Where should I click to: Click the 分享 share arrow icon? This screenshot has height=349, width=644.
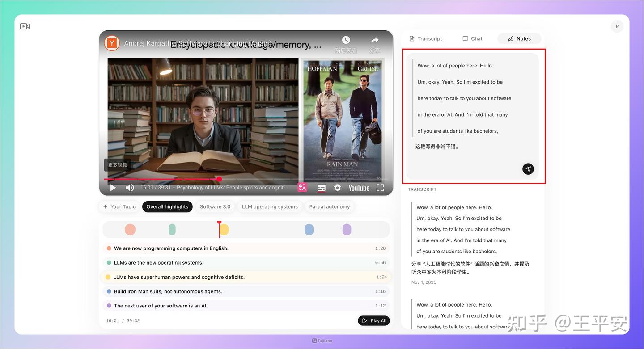[x=375, y=39]
